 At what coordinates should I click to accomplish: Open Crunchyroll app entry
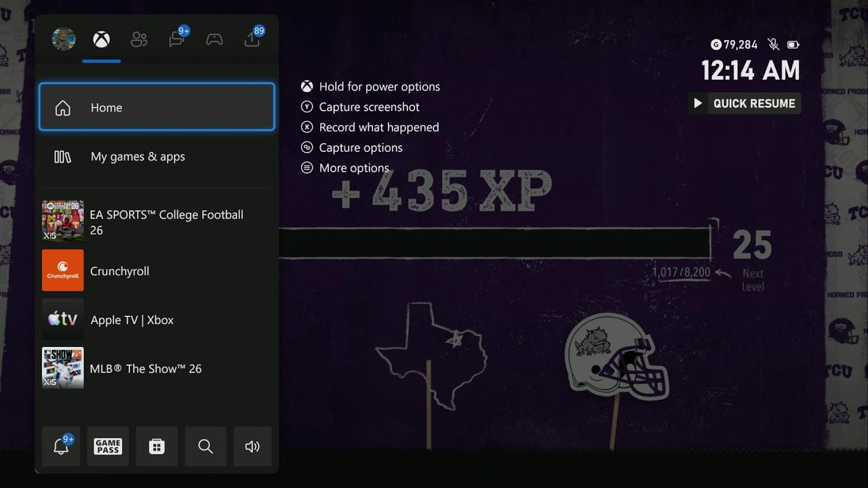(x=157, y=270)
